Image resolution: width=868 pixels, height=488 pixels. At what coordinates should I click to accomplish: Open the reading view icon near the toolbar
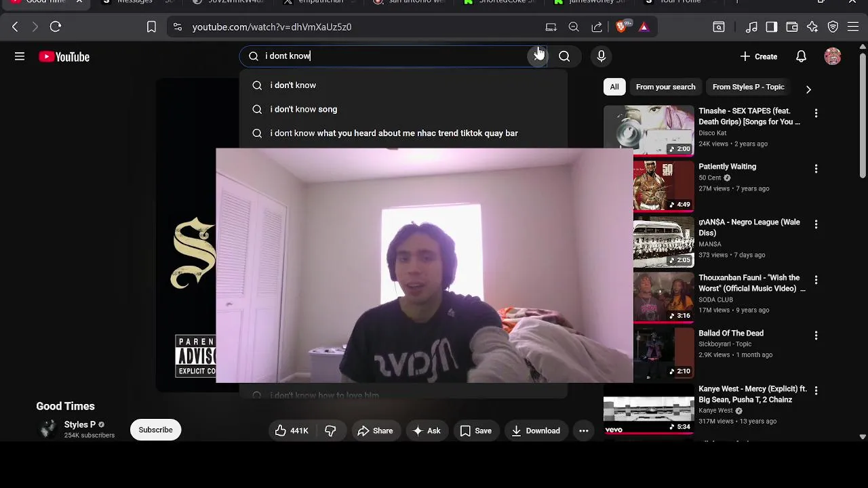coord(719,27)
